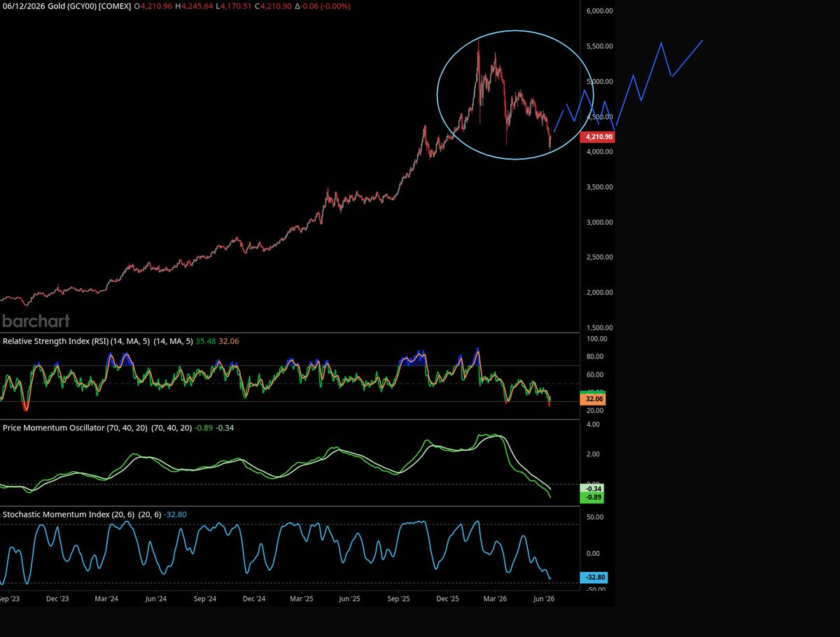Image resolution: width=840 pixels, height=637 pixels.
Task: Click the oscillator 2.00 axis label
Action: click(594, 454)
